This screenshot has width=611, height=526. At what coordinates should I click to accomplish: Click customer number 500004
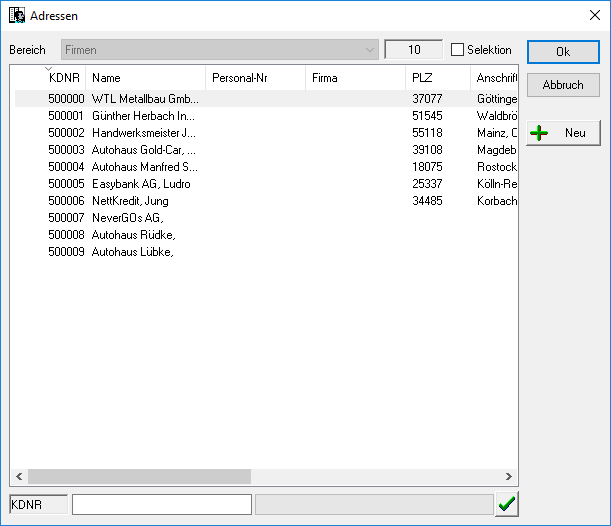pos(66,167)
